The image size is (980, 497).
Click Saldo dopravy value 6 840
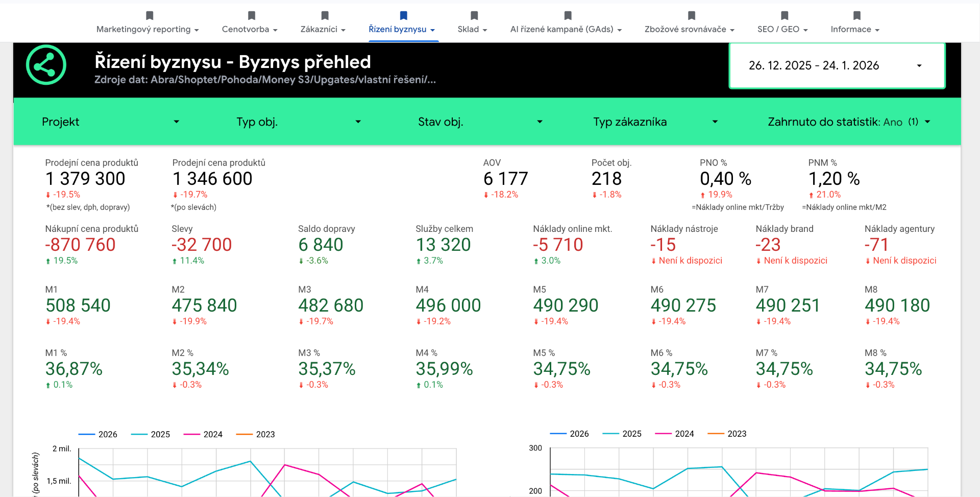pos(321,245)
